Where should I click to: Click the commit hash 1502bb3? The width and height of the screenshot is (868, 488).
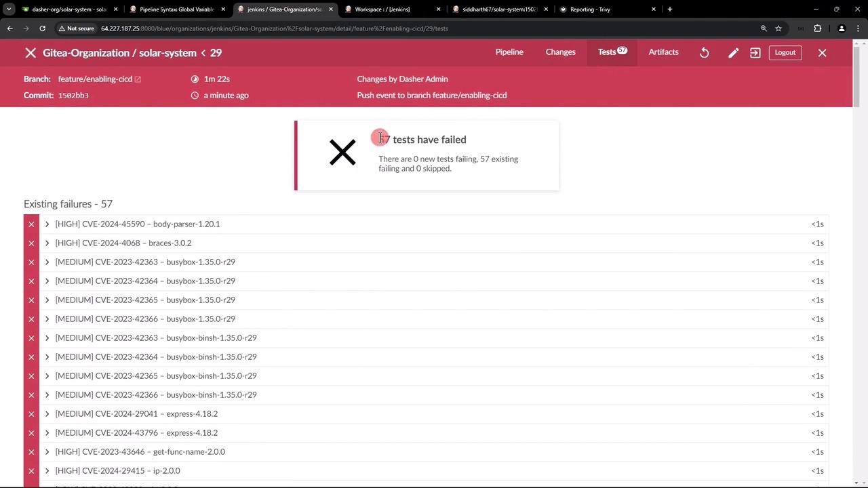(73, 96)
